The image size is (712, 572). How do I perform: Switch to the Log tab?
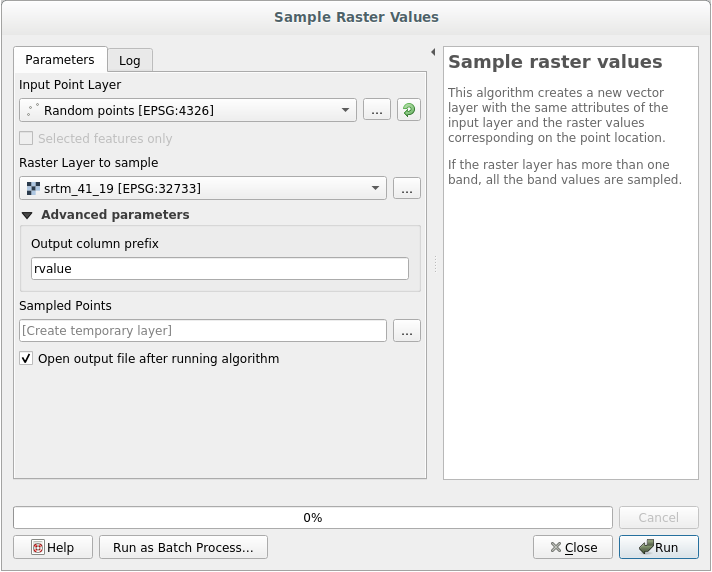(130, 60)
